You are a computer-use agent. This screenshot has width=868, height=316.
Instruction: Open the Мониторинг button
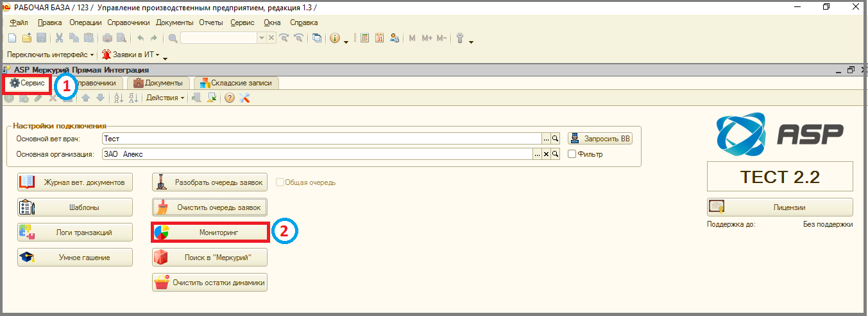210,233
